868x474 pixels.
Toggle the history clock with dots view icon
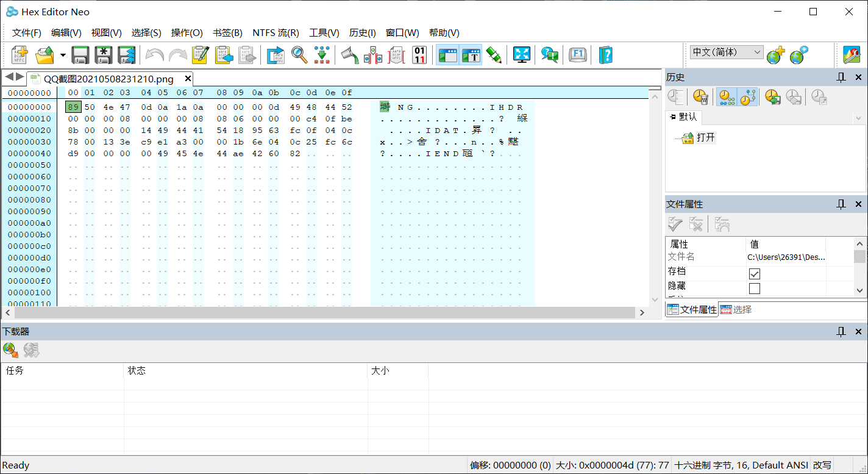pyautogui.click(x=727, y=97)
